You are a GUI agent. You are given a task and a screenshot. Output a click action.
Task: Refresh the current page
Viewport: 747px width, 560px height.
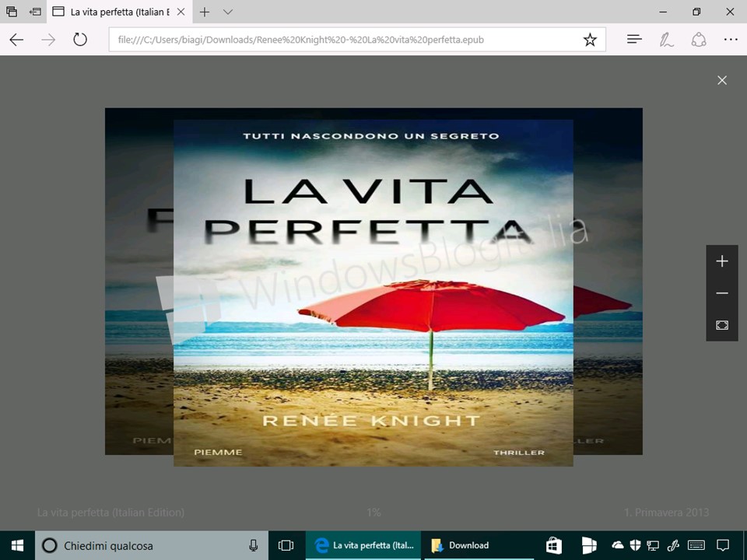80,39
